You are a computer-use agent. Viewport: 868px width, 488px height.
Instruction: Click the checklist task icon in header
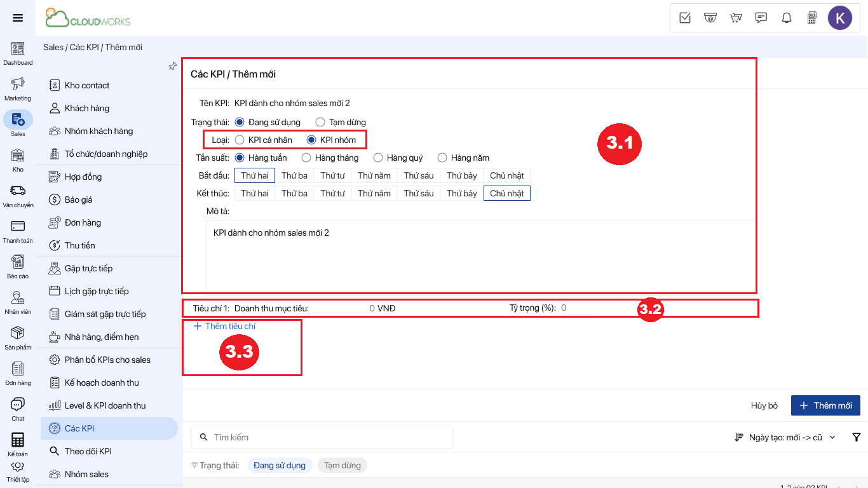pos(685,18)
